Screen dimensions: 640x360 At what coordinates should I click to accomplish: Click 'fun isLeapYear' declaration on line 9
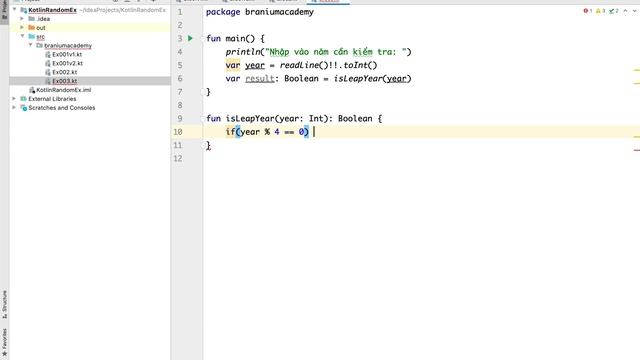point(240,118)
